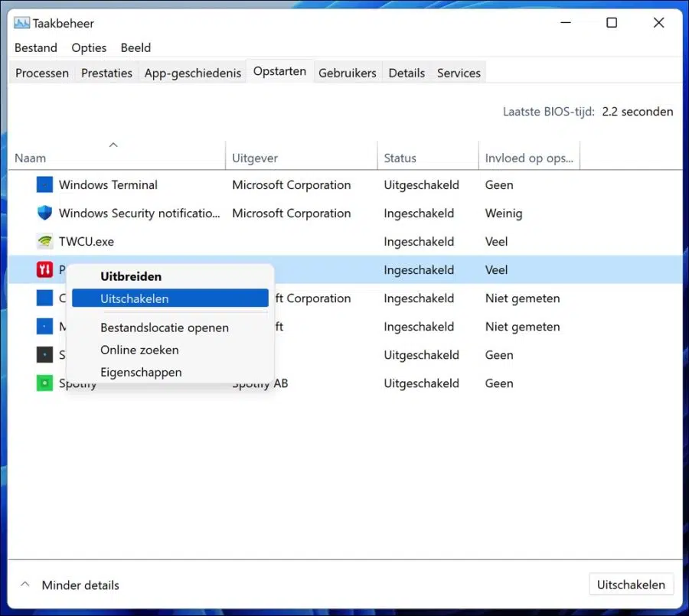Open the Bestand menu
This screenshot has width=689, height=616.
coord(35,47)
